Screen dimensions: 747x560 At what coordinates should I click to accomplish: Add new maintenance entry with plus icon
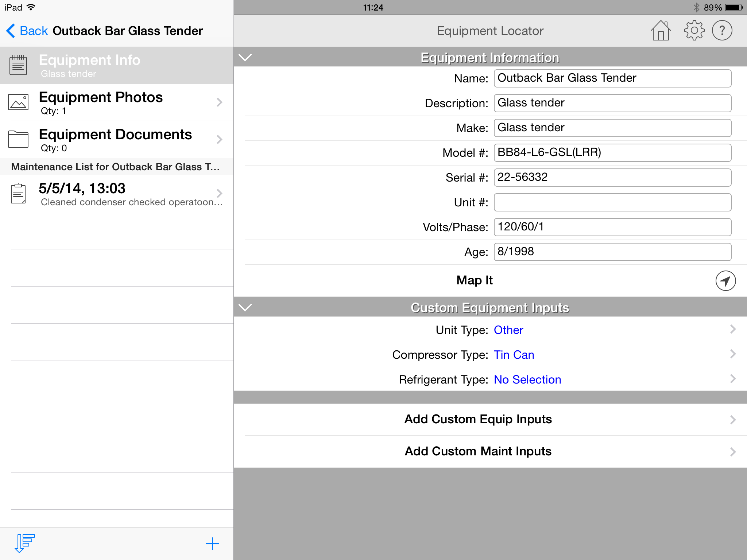point(212,544)
